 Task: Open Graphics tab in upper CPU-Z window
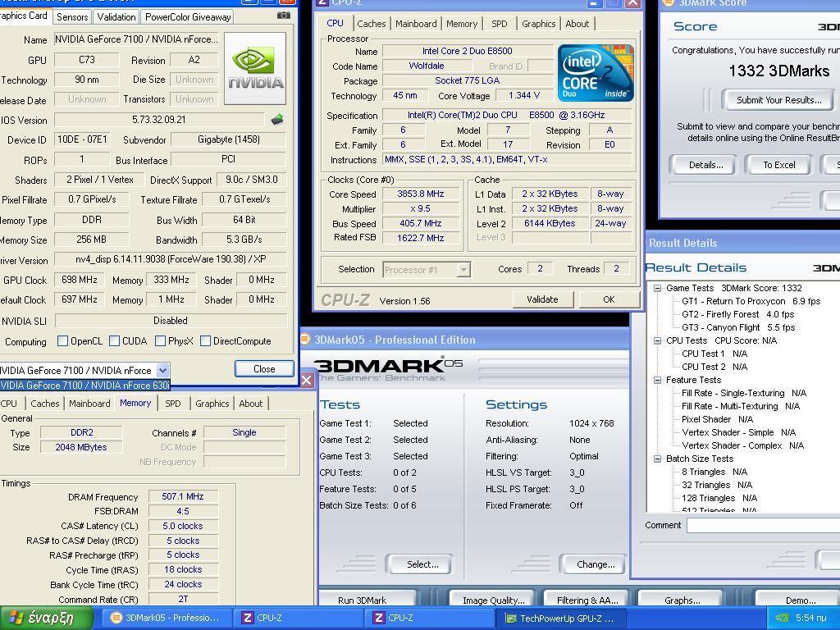538,24
